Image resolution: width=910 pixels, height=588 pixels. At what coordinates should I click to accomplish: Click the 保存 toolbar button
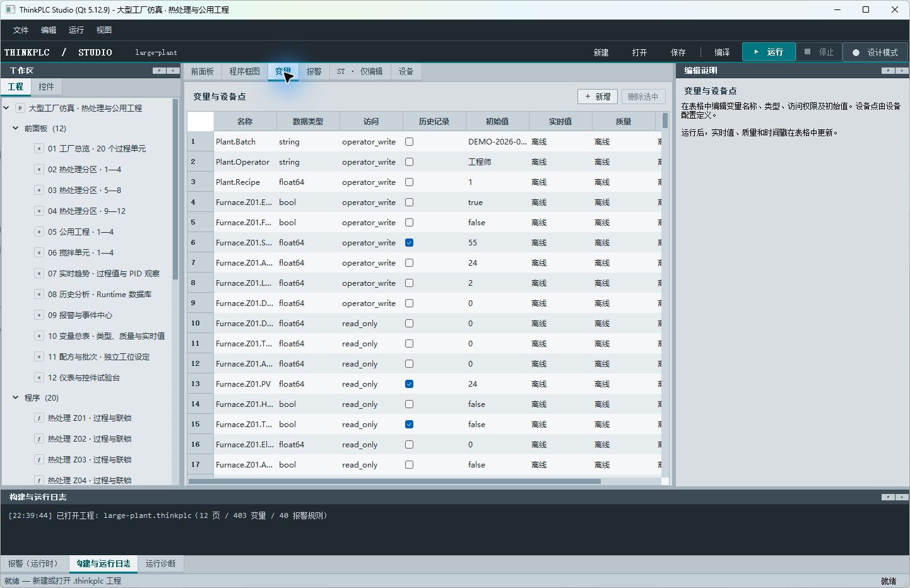click(x=678, y=52)
